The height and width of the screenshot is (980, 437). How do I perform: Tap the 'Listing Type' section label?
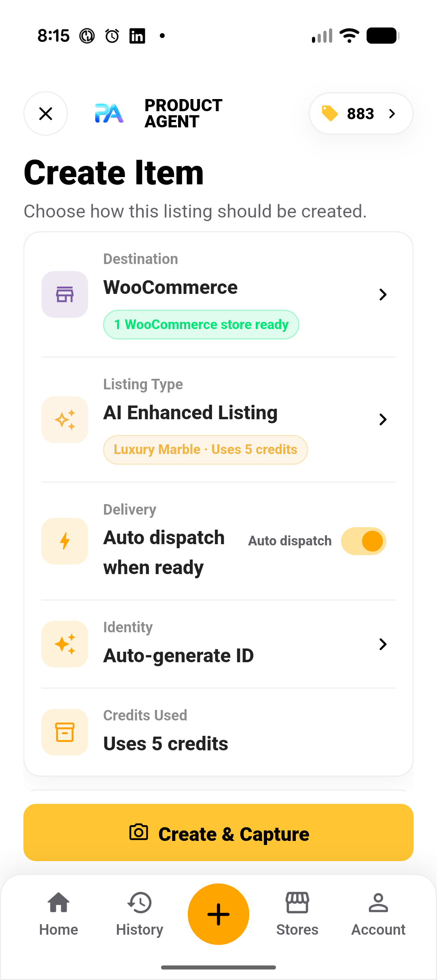(143, 384)
